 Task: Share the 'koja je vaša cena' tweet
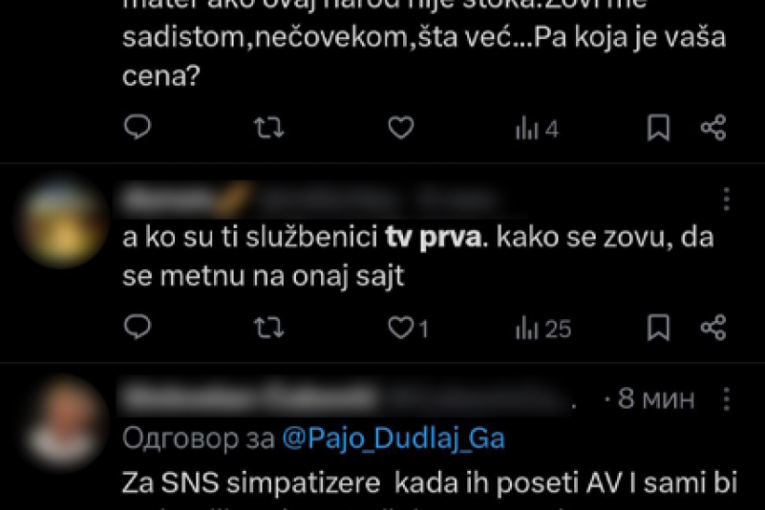point(713,128)
